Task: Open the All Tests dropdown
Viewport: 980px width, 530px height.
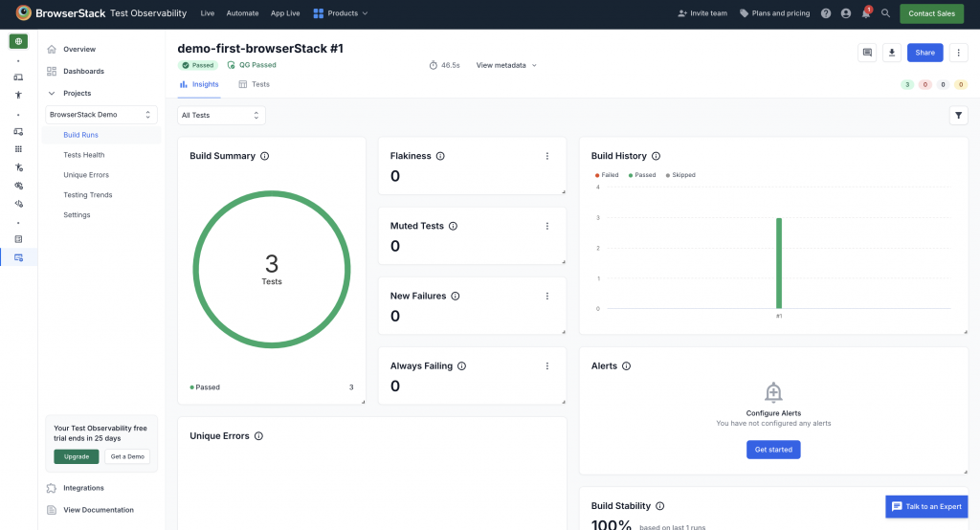Action: 221,115
